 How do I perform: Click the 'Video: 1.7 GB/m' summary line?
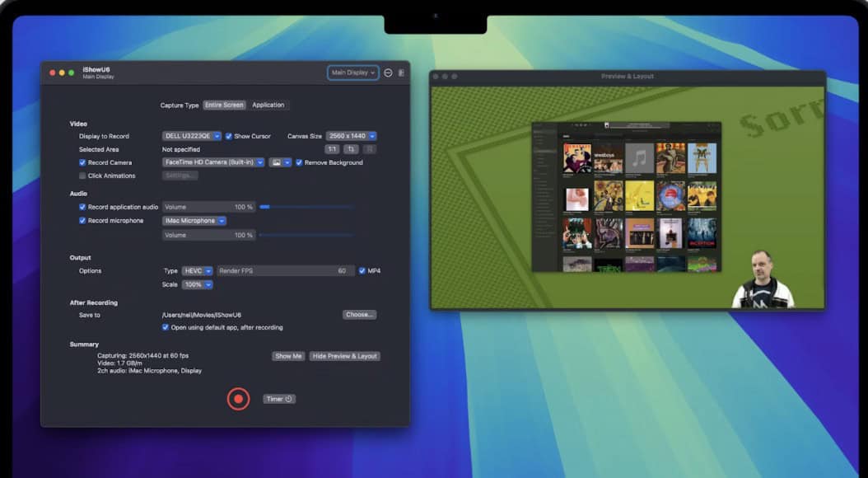coord(119,363)
